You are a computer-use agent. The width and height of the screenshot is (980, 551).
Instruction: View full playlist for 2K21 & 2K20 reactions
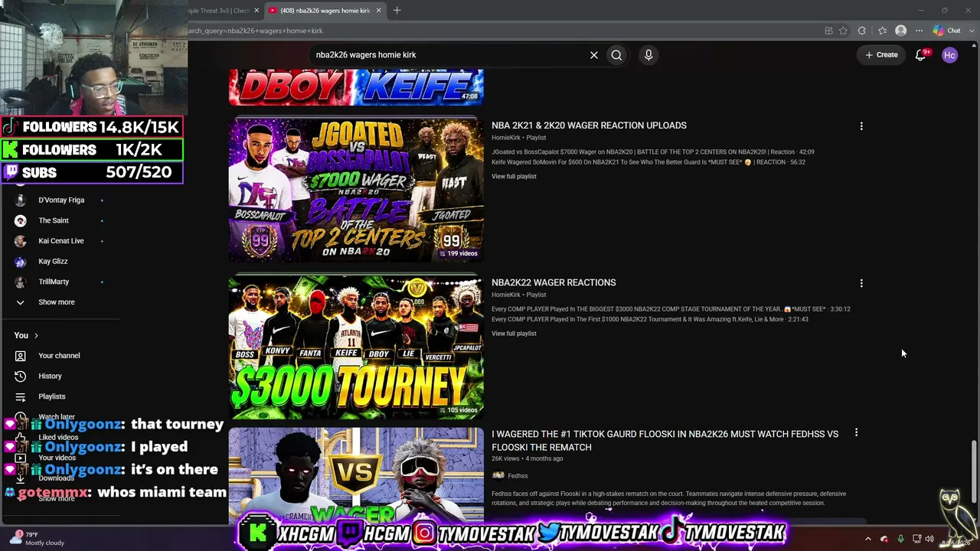pyautogui.click(x=514, y=177)
